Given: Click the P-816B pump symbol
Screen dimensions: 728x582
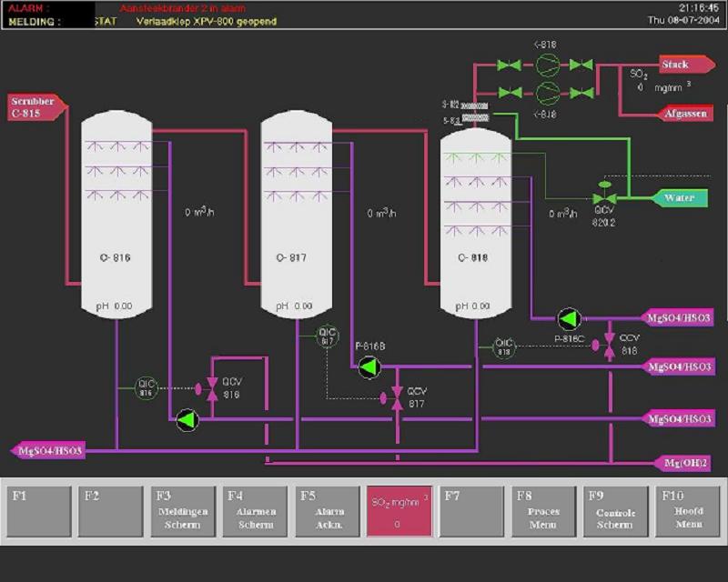Looking at the screenshot, I should 369,366.
